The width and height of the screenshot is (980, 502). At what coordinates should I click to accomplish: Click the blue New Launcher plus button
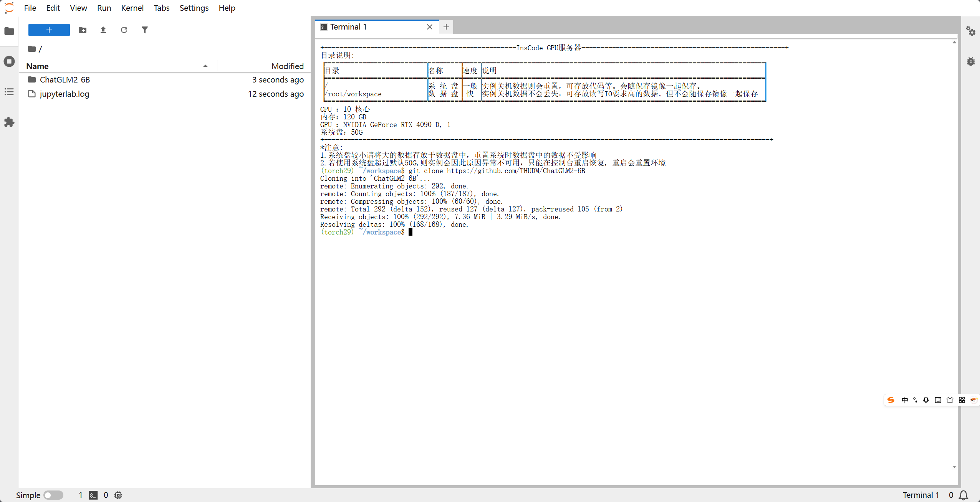49,30
